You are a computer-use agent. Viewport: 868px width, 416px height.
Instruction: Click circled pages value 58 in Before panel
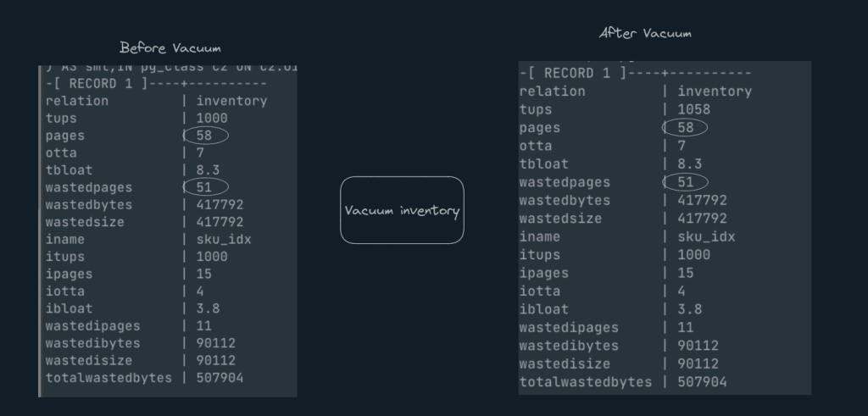[206, 136]
